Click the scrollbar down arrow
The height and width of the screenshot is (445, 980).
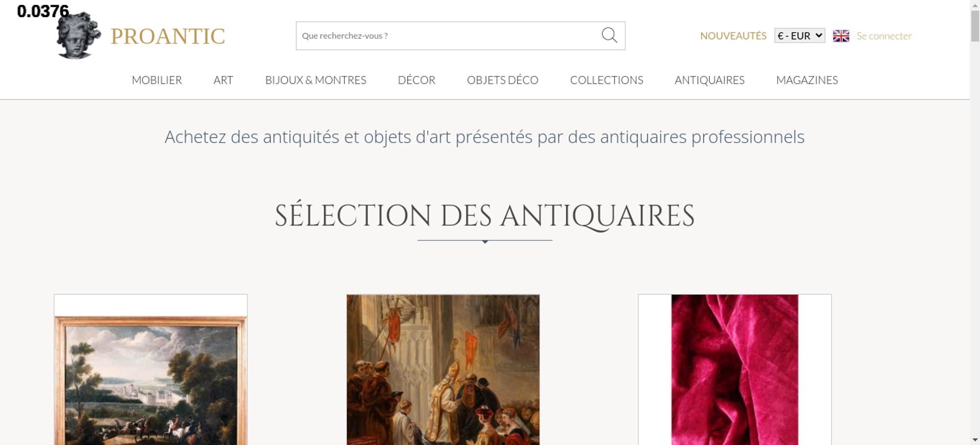coord(975,440)
